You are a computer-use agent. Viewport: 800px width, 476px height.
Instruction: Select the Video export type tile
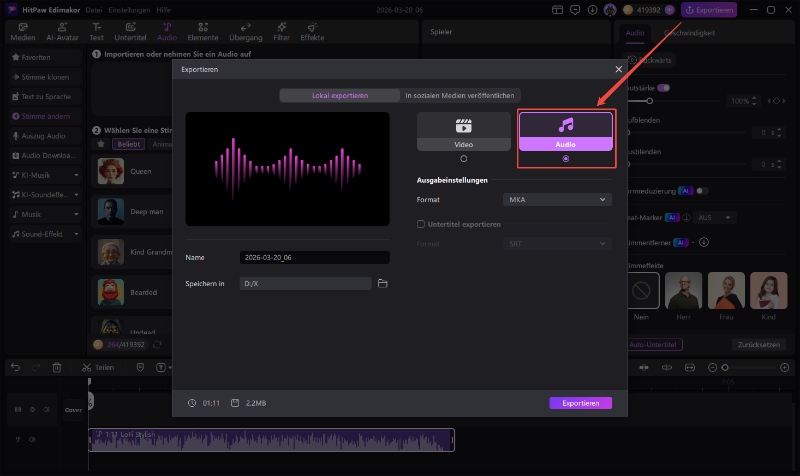[x=463, y=131]
